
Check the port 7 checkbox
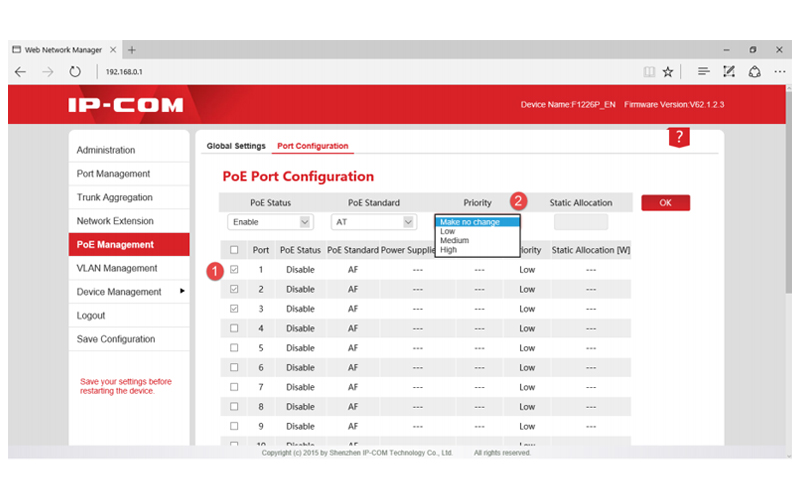(234, 387)
